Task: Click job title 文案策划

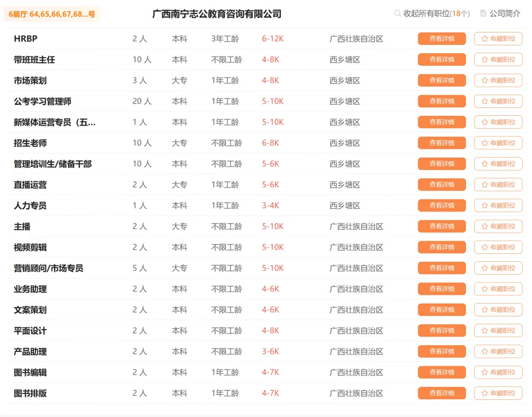Action: pyautogui.click(x=30, y=310)
